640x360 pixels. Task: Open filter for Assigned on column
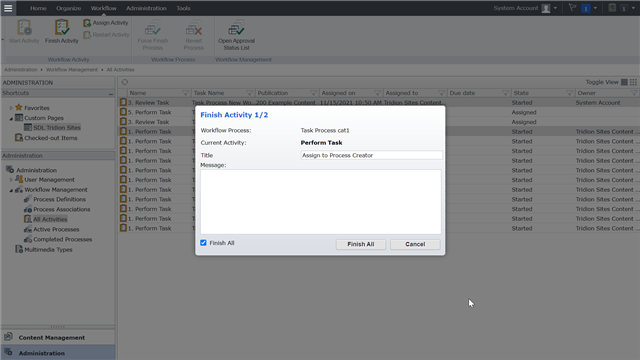coord(378,93)
